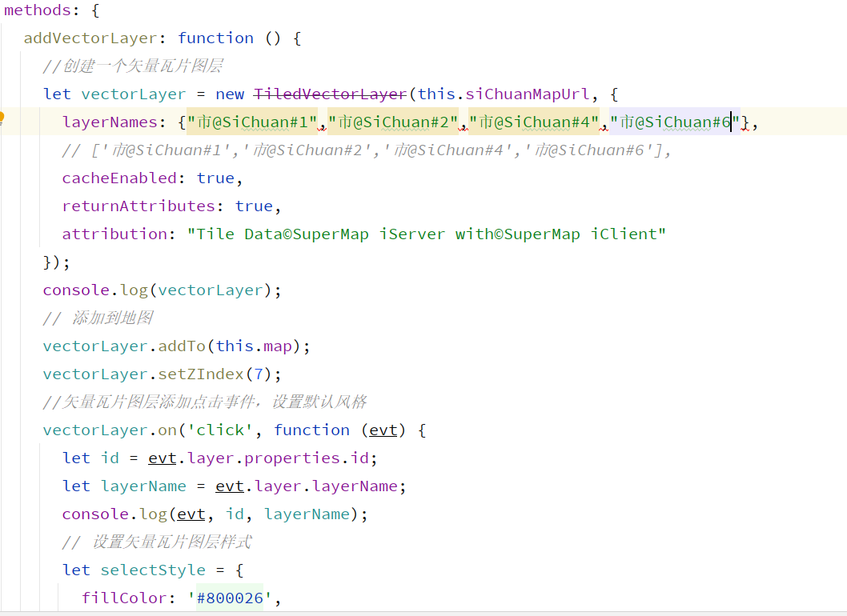Click this.map argument in addTo
The height and width of the screenshot is (616, 847).
click(254, 346)
